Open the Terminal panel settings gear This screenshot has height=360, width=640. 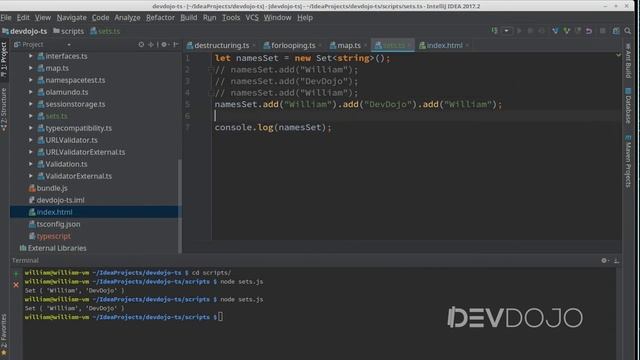[604, 260]
